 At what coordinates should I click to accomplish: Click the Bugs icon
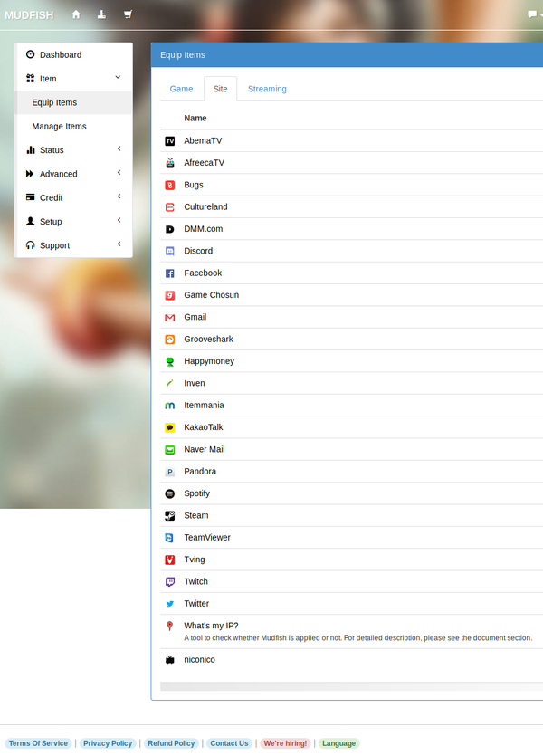[x=169, y=185]
